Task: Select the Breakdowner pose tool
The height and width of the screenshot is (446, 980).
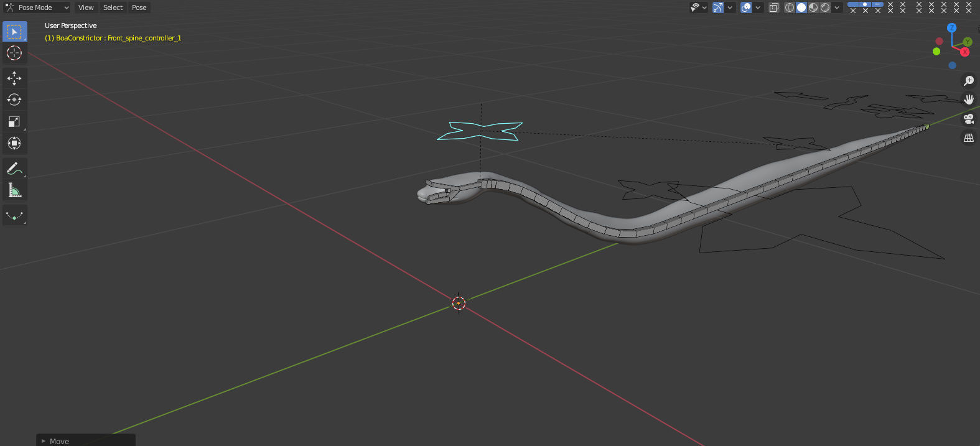Action: (14, 215)
